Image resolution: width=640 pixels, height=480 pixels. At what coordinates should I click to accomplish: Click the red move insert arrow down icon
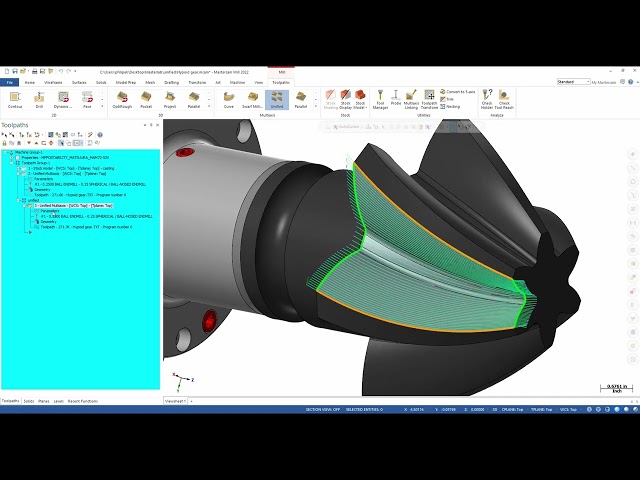(x=29, y=143)
